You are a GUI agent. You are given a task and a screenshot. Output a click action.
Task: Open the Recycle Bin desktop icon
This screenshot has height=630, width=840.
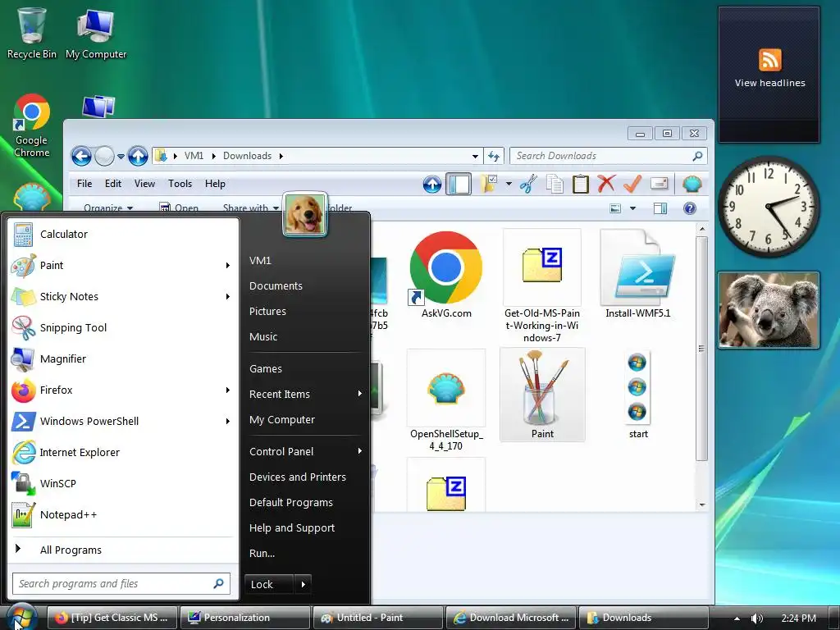32,33
